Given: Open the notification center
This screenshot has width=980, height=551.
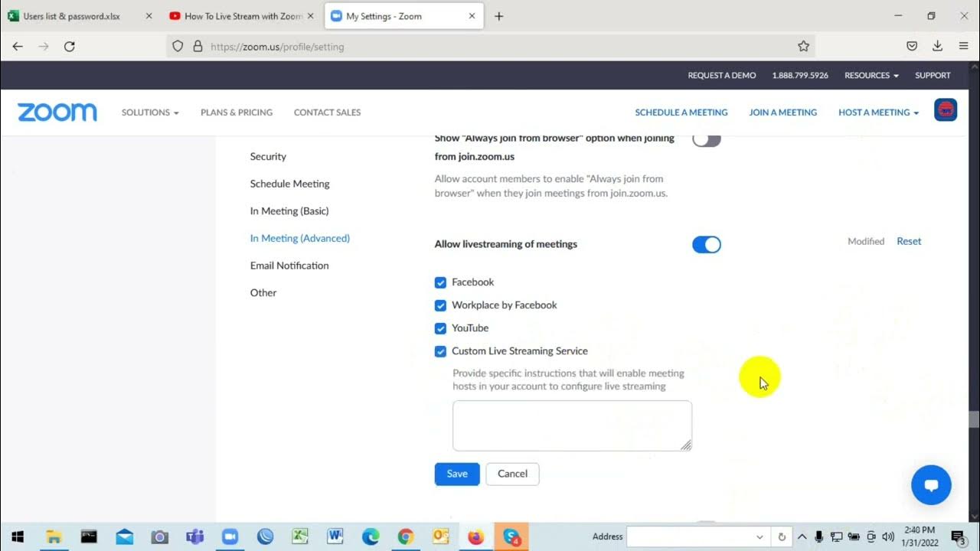Looking at the screenshot, I should 958,537.
